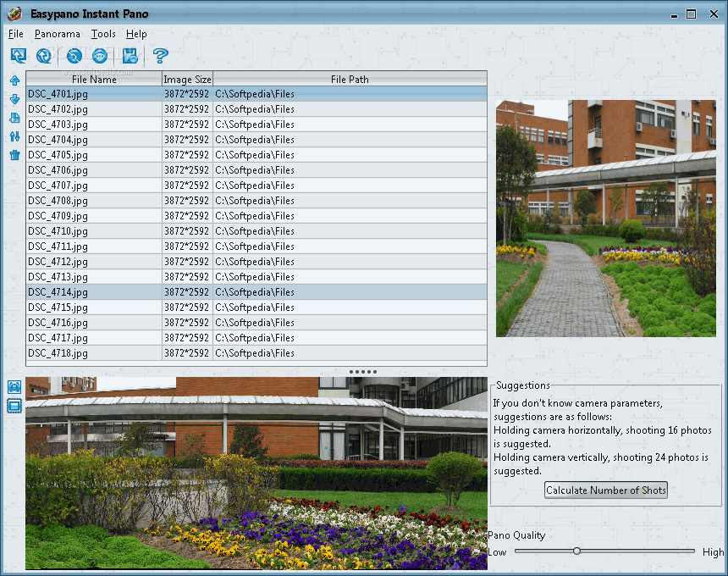This screenshot has width=728, height=576.
Task: Select the DSC_4714.jpg row
Action: (x=256, y=292)
